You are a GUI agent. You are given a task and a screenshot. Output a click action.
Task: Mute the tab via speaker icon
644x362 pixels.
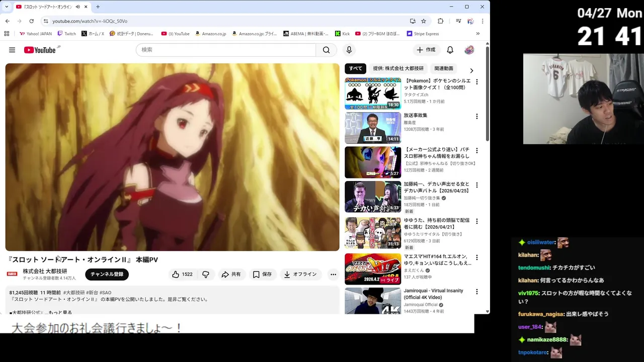pos(77,7)
